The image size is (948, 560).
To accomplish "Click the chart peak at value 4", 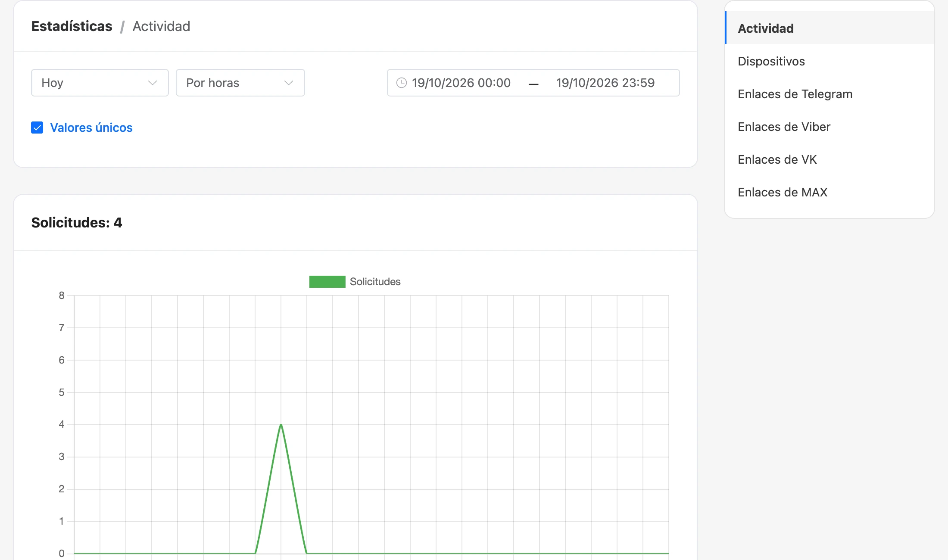I will 281,425.
